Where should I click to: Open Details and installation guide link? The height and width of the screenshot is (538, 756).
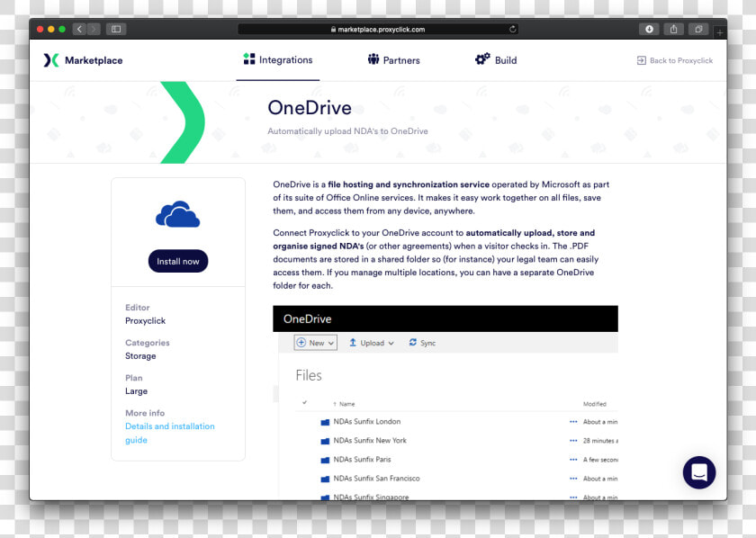tap(170, 433)
